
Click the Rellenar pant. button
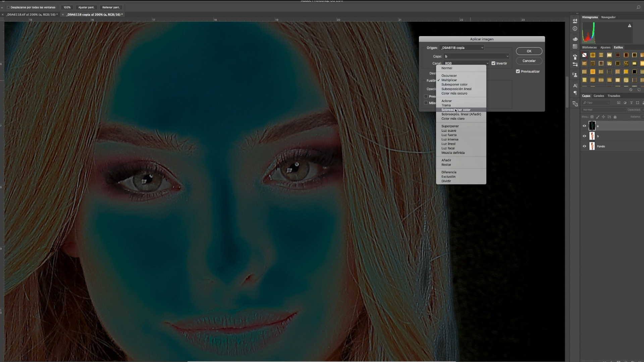coord(111,7)
